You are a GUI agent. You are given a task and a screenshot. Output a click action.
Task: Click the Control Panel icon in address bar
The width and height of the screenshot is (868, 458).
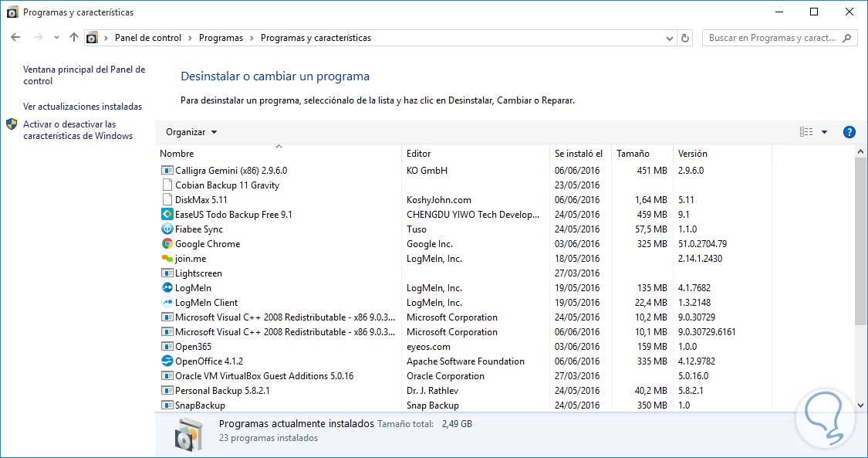[92, 38]
